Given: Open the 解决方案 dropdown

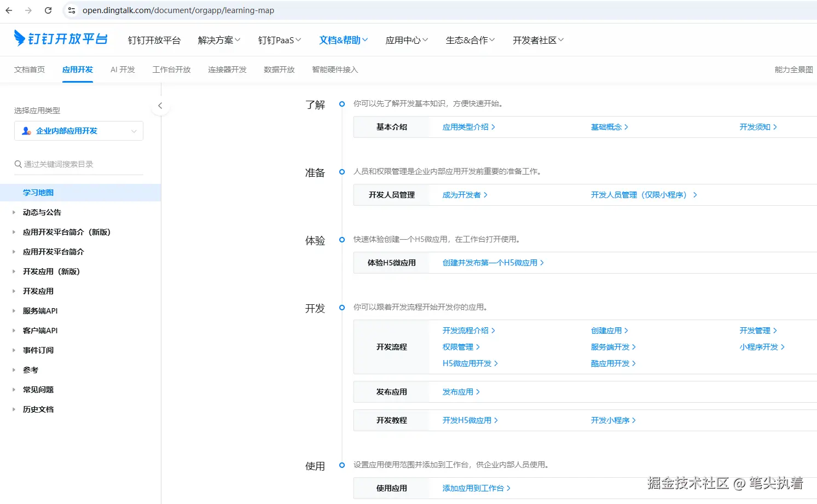Looking at the screenshot, I should point(218,39).
